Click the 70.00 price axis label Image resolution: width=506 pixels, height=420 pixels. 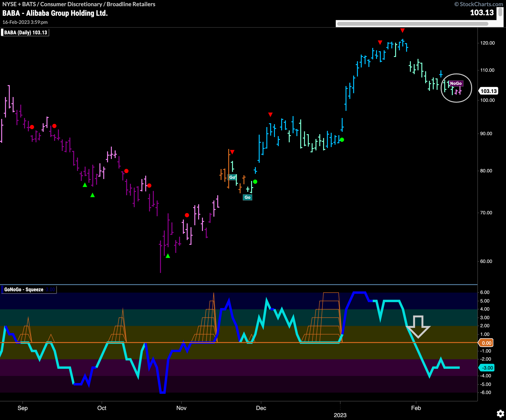(x=486, y=213)
